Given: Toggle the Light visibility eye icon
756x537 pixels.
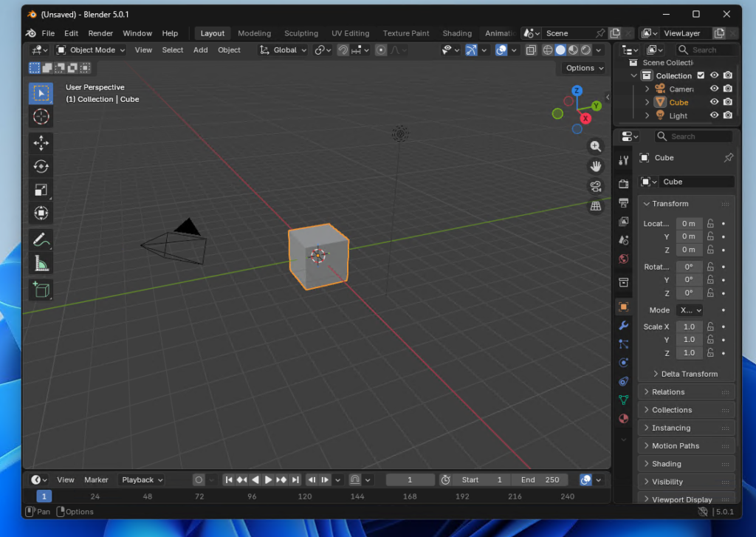Looking at the screenshot, I should (x=714, y=116).
